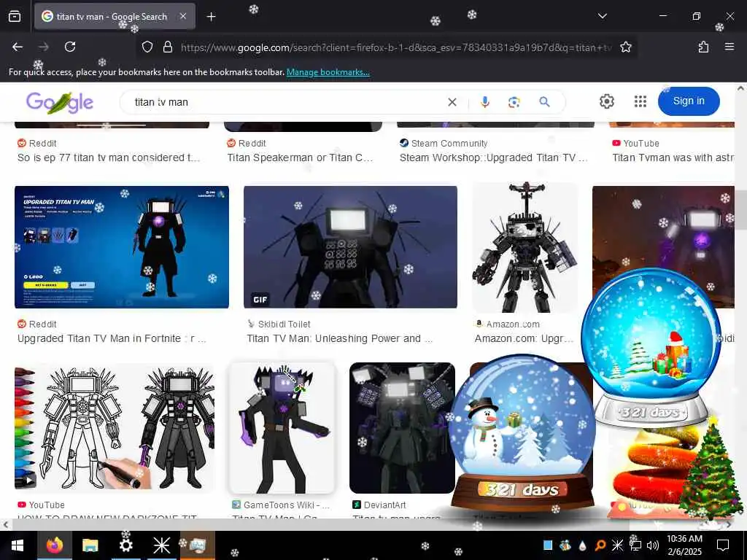This screenshot has height=560, width=747.
Task: Open Titan Speakerman or Titan C Reddit result
Action: click(x=300, y=157)
